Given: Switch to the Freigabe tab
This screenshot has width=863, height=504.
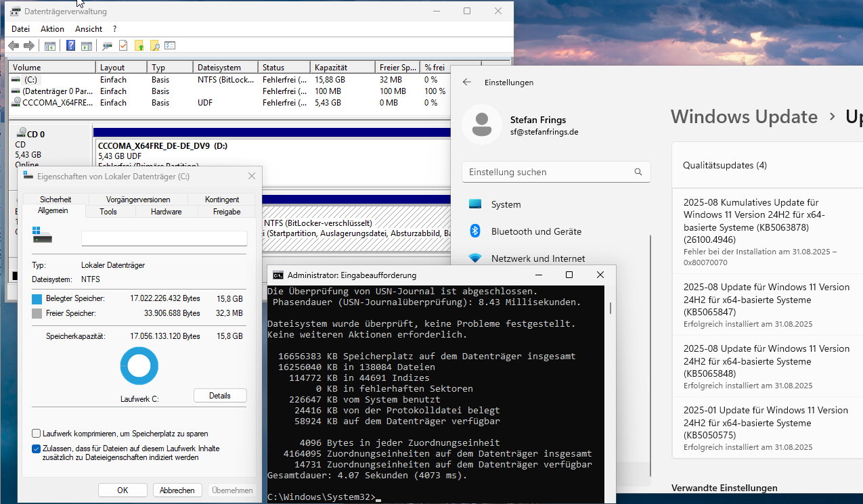Looking at the screenshot, I should [227, 212].
